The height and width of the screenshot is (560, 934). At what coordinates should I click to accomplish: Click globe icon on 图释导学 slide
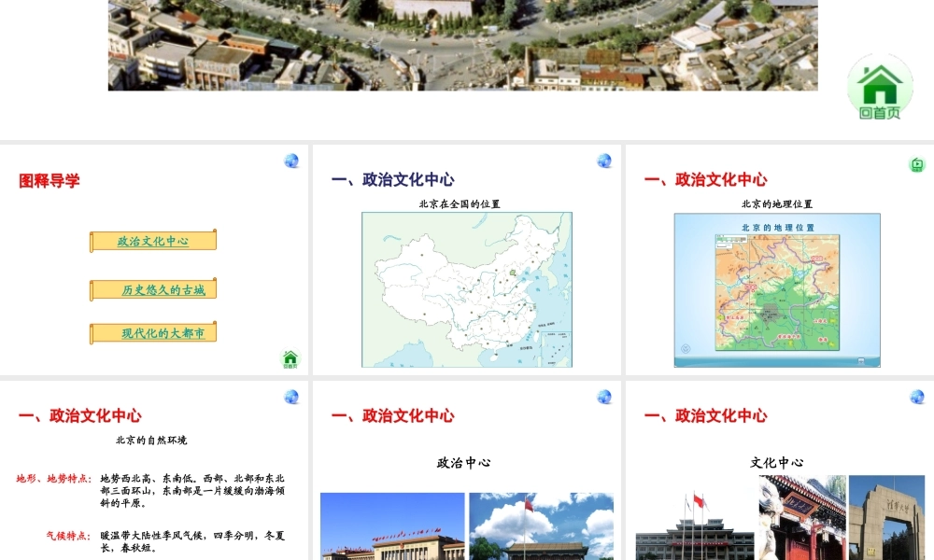click(291, 161)
